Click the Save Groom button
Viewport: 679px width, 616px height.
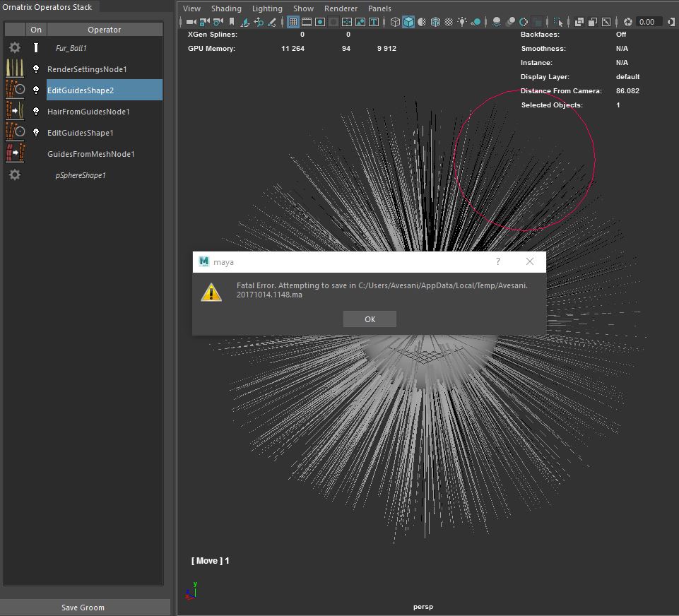(83, 608)
